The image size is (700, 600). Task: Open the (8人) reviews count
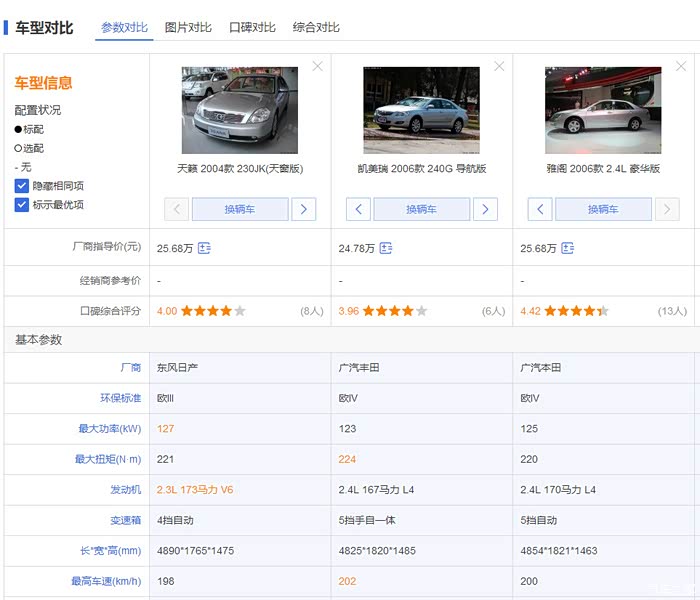[x=312, y=311]
